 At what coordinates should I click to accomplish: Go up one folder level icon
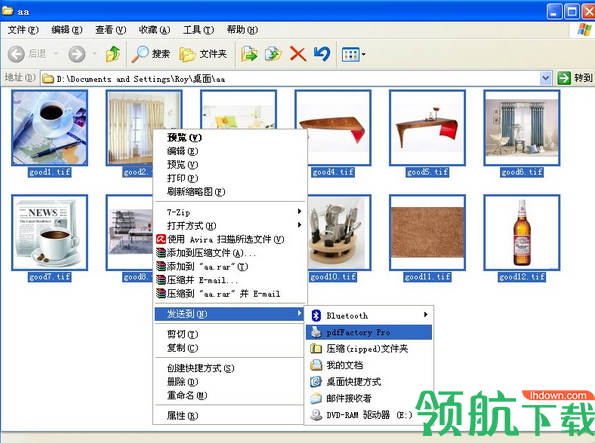click(x=113, y=54)
